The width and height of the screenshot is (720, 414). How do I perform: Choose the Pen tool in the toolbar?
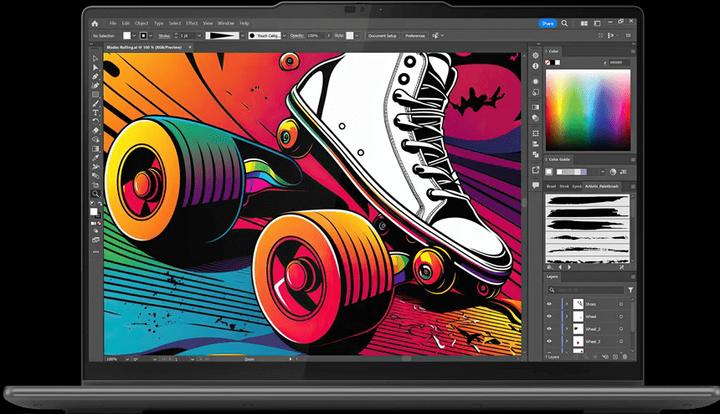[x=96, y=76]
